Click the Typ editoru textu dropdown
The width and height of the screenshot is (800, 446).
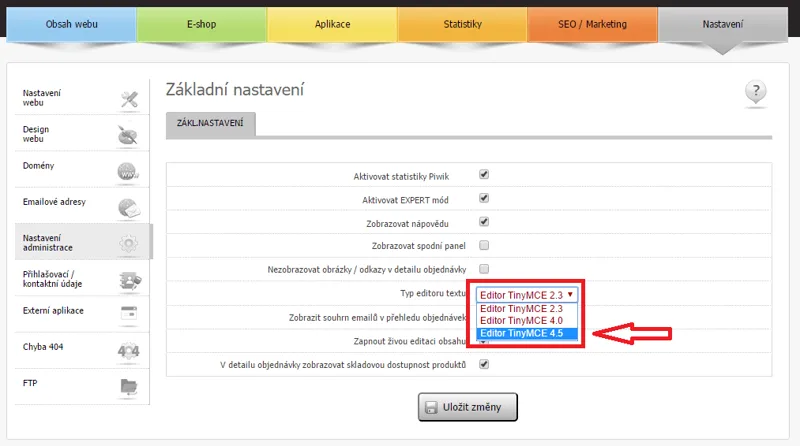pyautogui.click(x=527, y=295)
